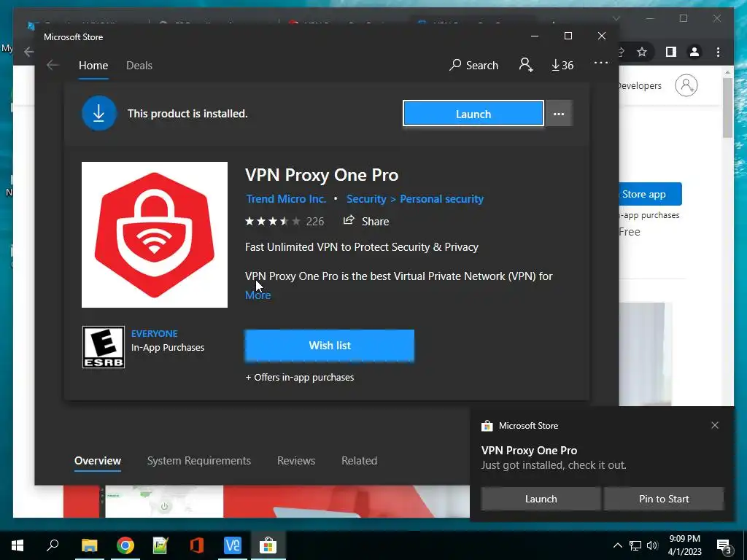The height and width of the screenshot is (560, 747).
Task: Click the Microsoft Store taskbar icon
Action: tap(268, 545)
